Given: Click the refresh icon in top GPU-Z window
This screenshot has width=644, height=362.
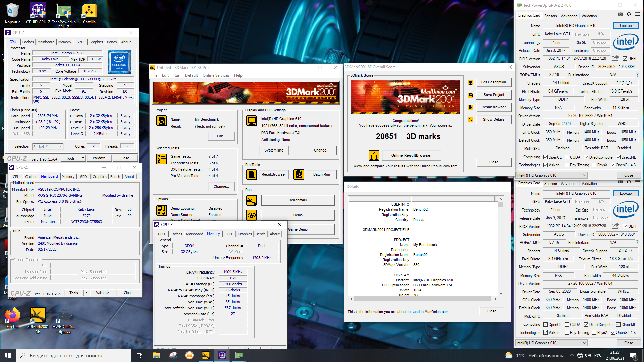Looking at the screenshot, I should pos(629,14).
